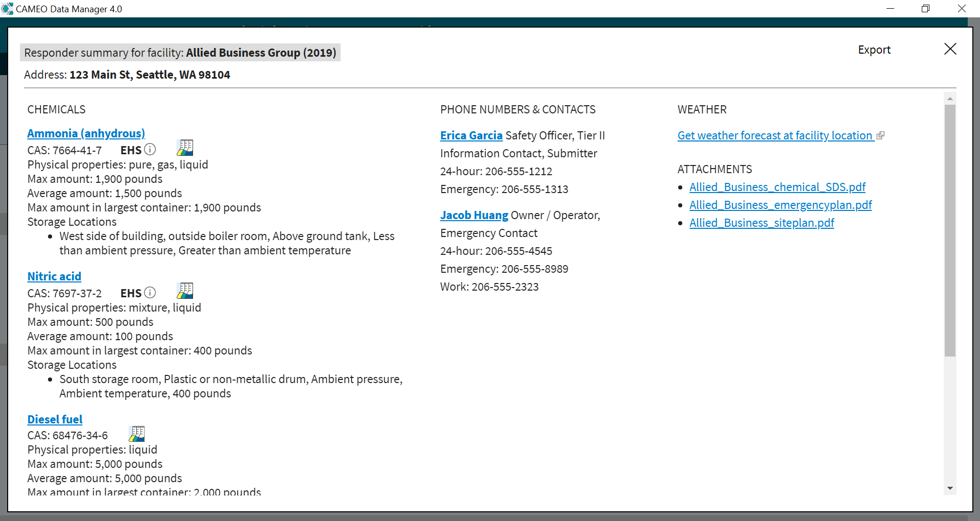980x521 pixels.
Task: Click the South storage room location entry
Action: click(231, 386)
